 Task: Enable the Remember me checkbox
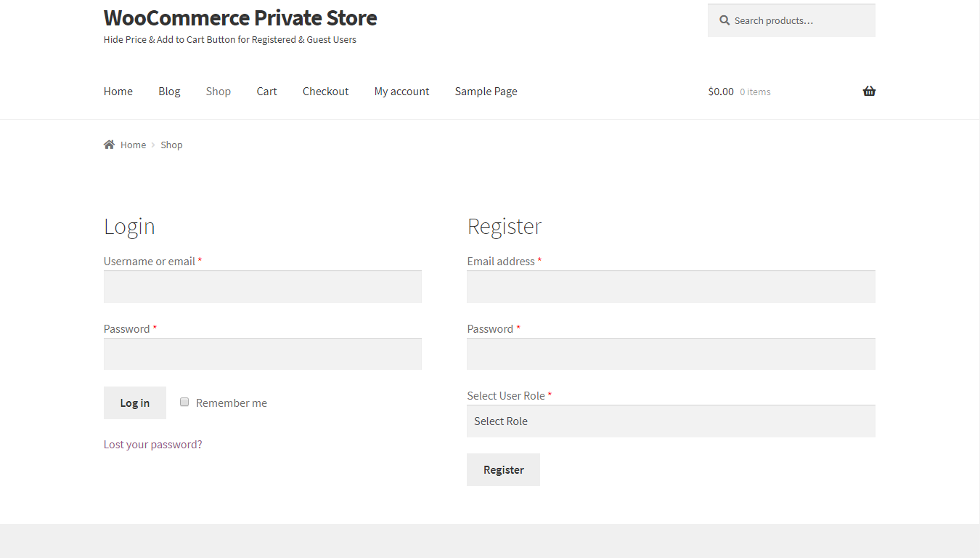tap(184, 401)
